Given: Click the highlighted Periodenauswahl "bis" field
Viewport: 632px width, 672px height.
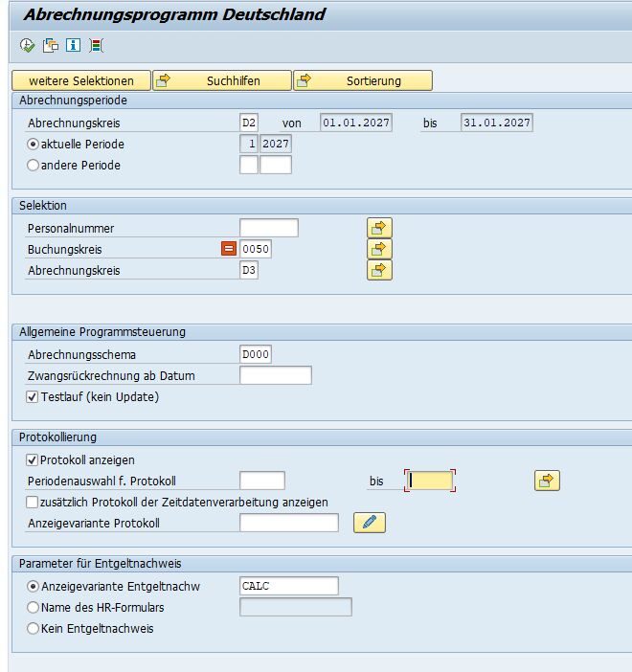Looking at the screenshot, I should coord(430,481).
